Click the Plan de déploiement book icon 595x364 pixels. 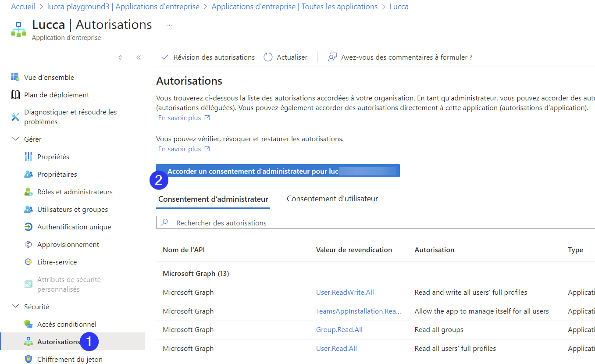tap(15, 95)
